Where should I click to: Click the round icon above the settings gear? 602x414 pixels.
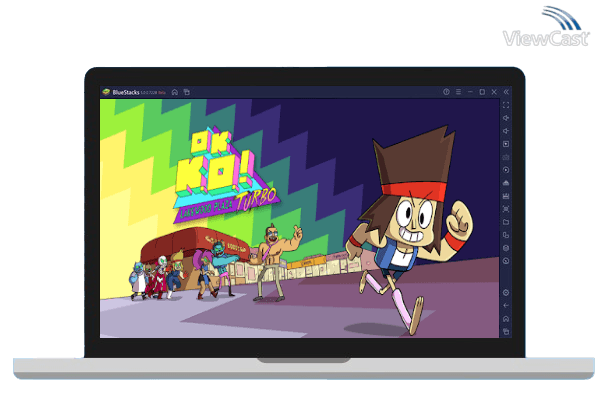[506, 261]
